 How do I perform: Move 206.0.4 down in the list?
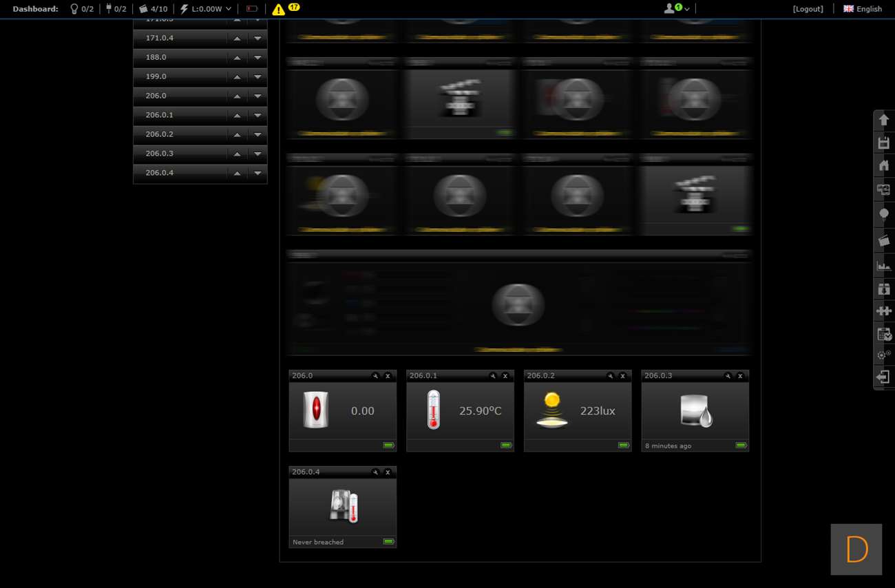[x=257, y=174]
